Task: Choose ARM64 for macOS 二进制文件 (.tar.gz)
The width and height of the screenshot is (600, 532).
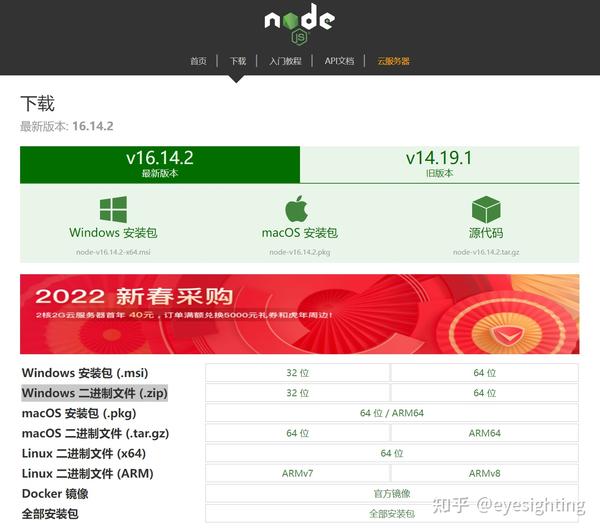Action: tap(484, 433)
